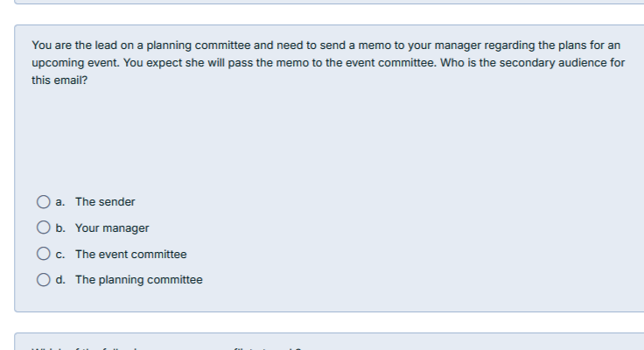The width and height of the screenshot is (644, 350).
Task: Select the radio button for 'The sender'
Action: tap(42, 202)
